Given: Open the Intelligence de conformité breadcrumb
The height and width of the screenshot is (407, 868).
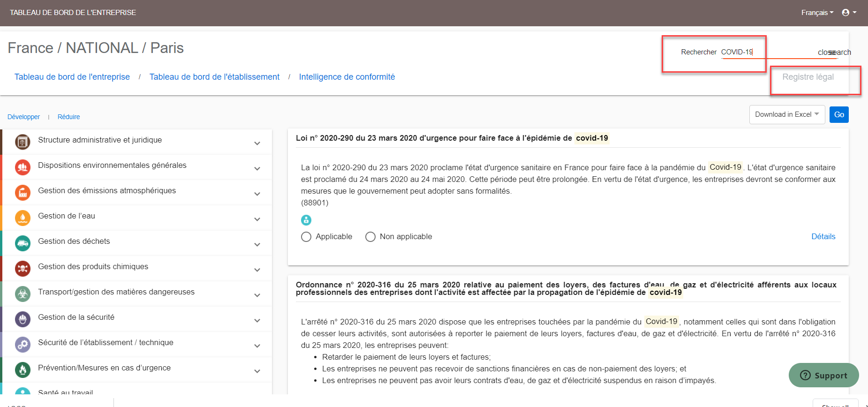Looking at the screenshot, I should (x=347, y=77).
